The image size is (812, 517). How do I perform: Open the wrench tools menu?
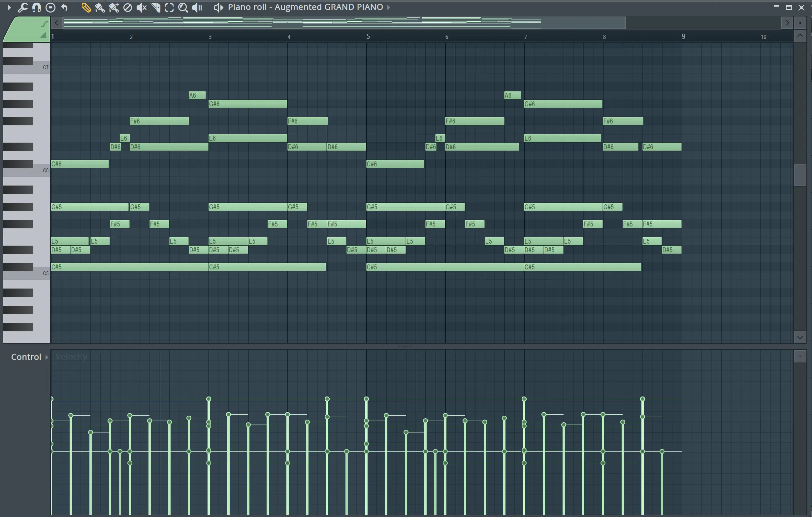click(x=22, y=7)
